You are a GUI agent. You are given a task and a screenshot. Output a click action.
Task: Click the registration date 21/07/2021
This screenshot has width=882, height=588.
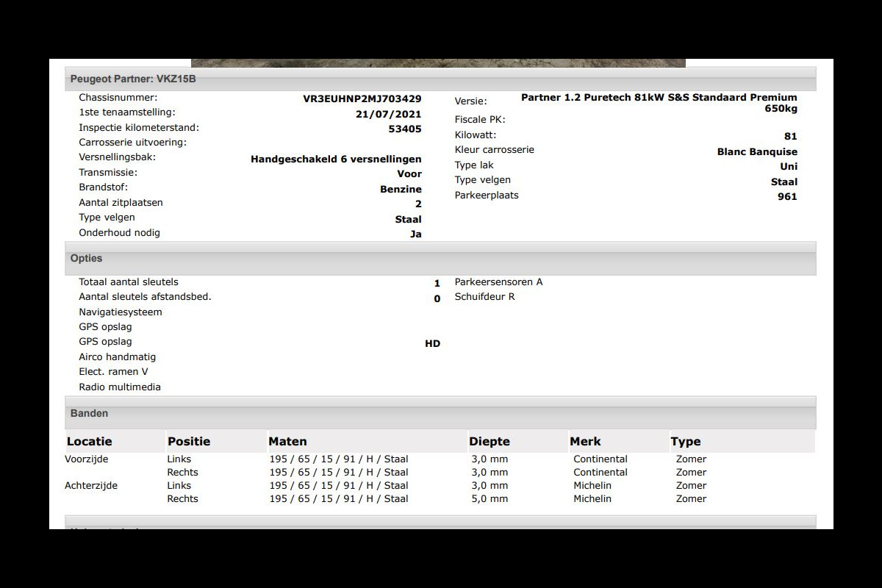coord(388,114)
